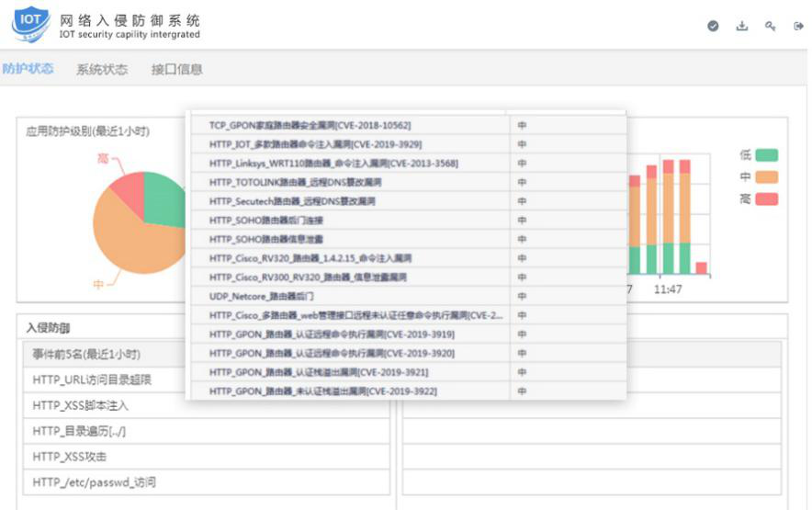
Task: Click the IOT shield logo
Action: [29, 25]
